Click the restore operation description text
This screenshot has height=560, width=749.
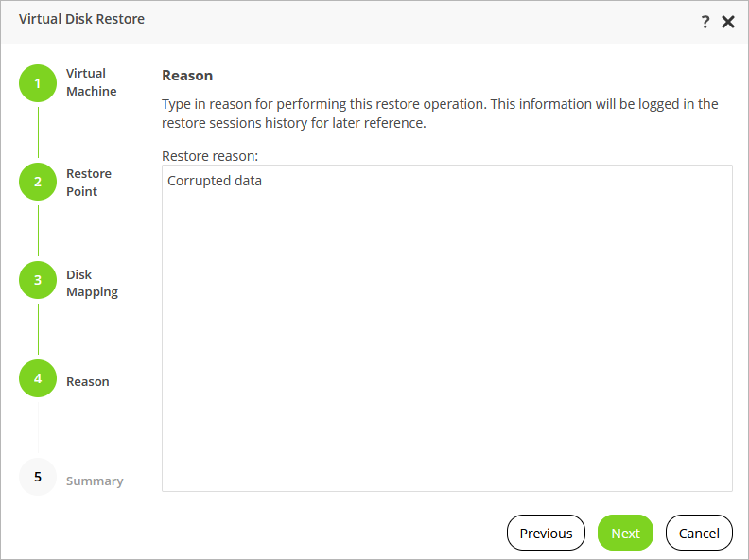click(x=440, y=114)
